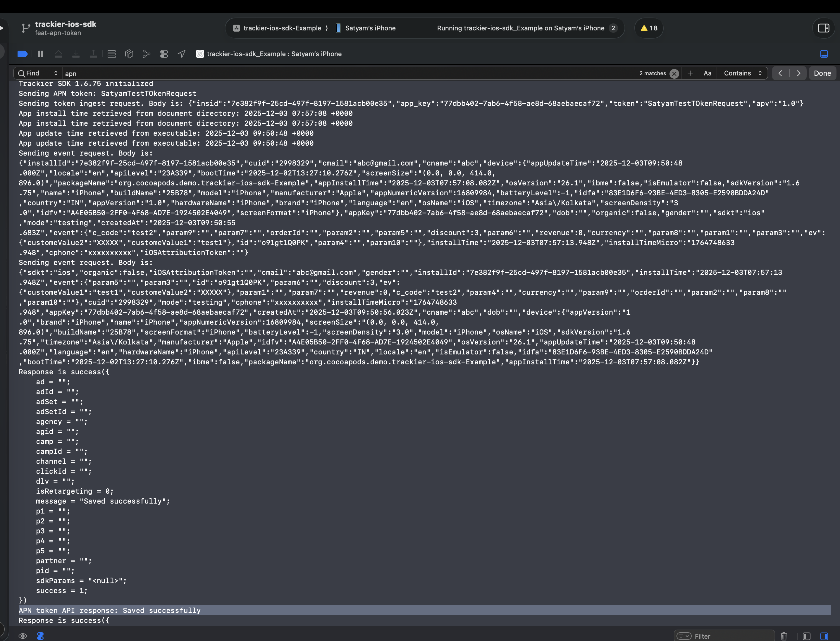Deactivate breakpoints via the blue breakpoint toggle
Image resolution: width=840 pixels, height=641 pixels.
22,54
